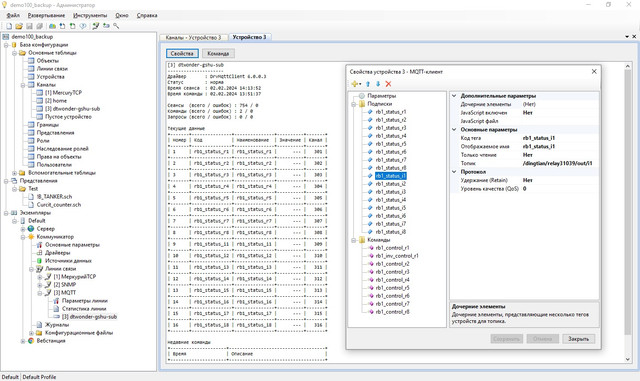Image resolution: width=640 pixels, height=381 pixels.
Task: Select the IB_TANKER.sch file
Action: coord(54,197)
